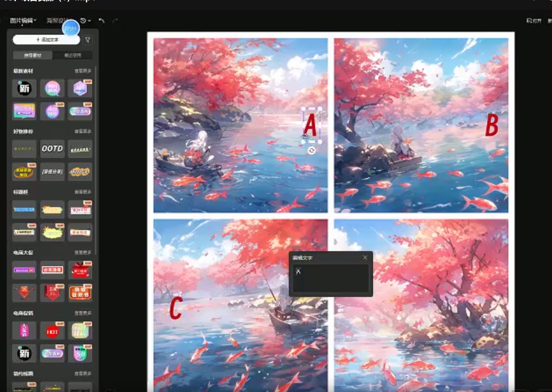Image resolution: width=552 pixels, height=392 pixels.
Task: Click the redo arrow icon
Action: pyautogui.click(x=115, y=21)
